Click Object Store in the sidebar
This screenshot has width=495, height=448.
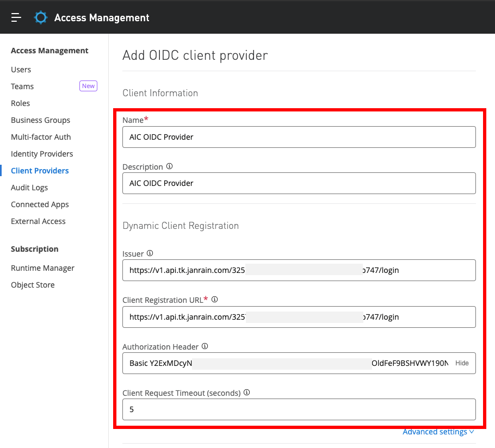33,285
